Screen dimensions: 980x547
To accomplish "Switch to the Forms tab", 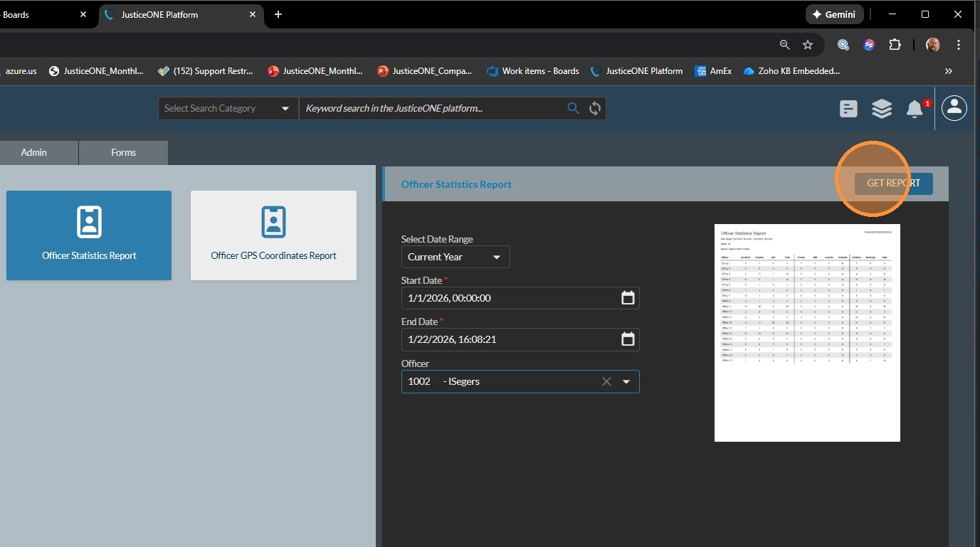I will coord(123,152).
